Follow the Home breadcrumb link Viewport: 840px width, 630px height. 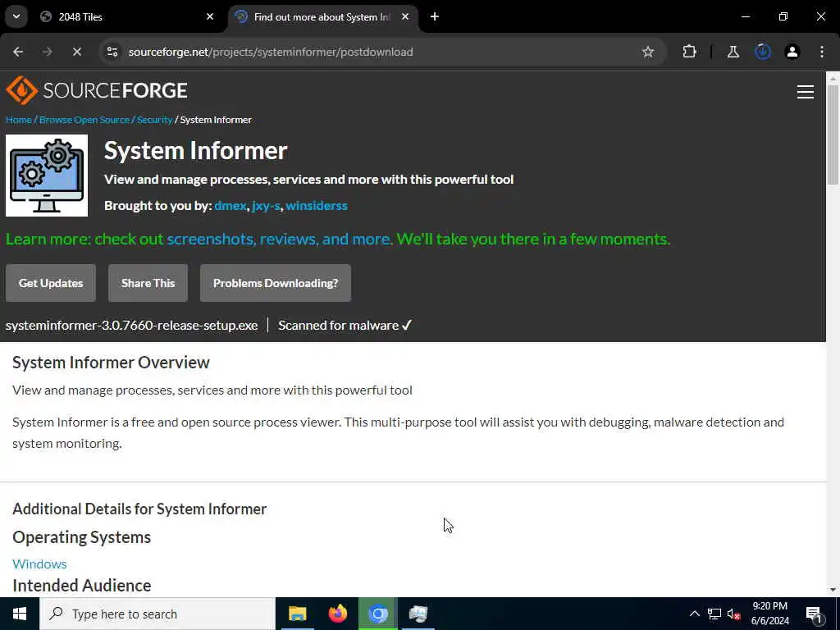point(19,120)
